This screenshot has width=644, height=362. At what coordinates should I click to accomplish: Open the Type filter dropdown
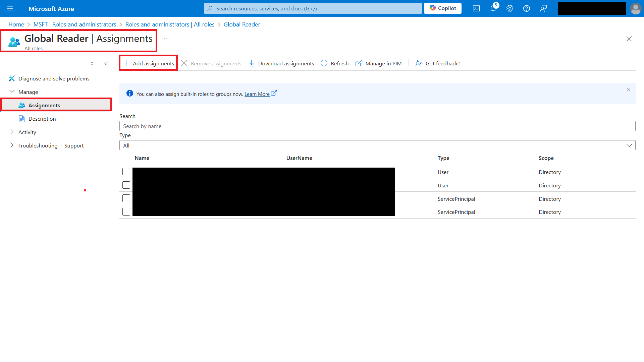coord(377,145)
